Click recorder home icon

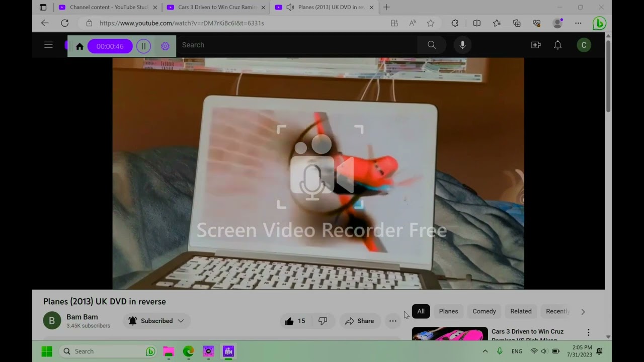point(79,46)
